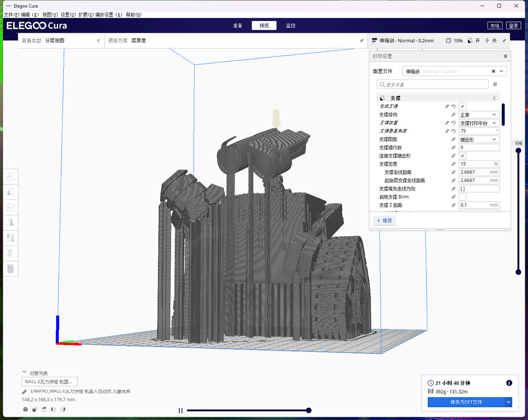Click the layer slider upper handle at 398
The image size is (528, 420).
coord(518,150)
